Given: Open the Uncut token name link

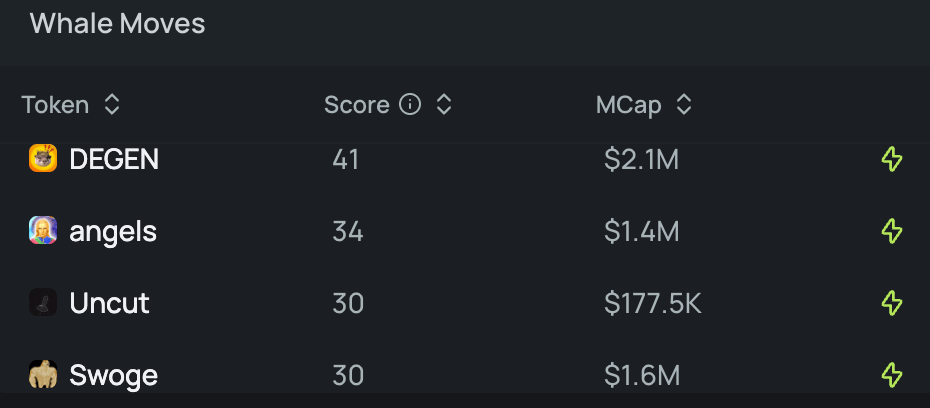Looking at the screenshot, I should (109, 303).
